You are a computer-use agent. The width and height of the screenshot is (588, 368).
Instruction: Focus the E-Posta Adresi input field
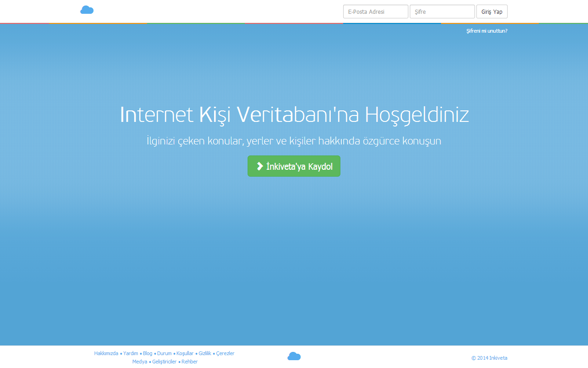(376, 11)
